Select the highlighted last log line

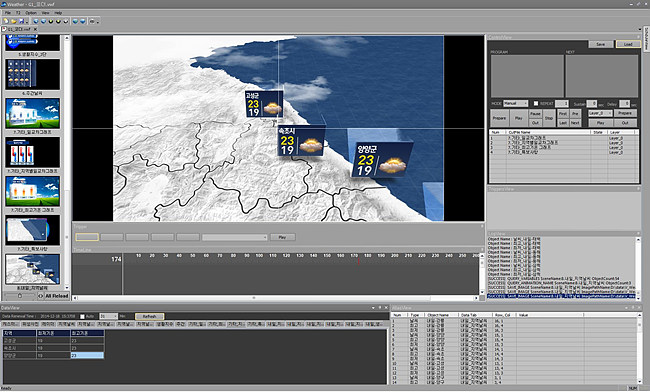point(561,296)
